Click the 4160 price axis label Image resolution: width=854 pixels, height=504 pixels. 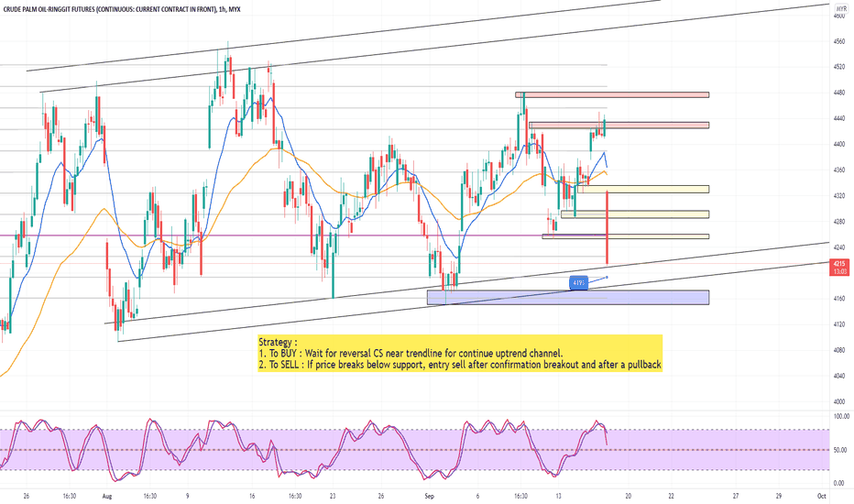tap(838, 299)
